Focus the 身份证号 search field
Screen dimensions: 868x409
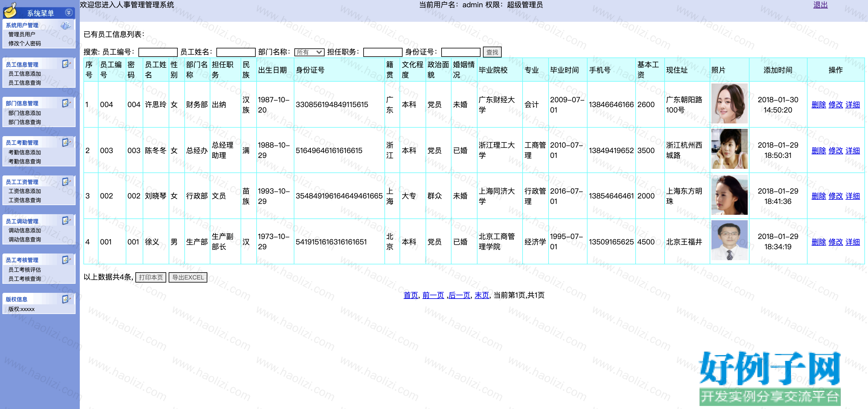tap(460, 52)
